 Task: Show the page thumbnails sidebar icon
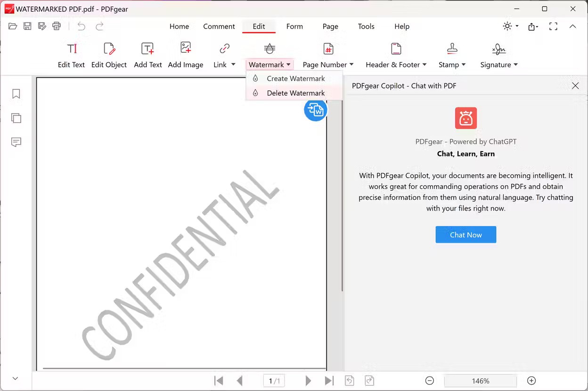pos(16,118)
